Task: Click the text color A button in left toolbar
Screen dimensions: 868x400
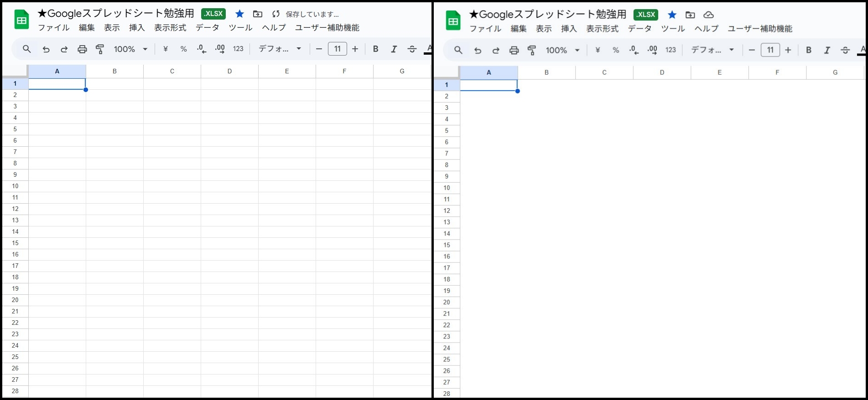Action: point(428,49)
